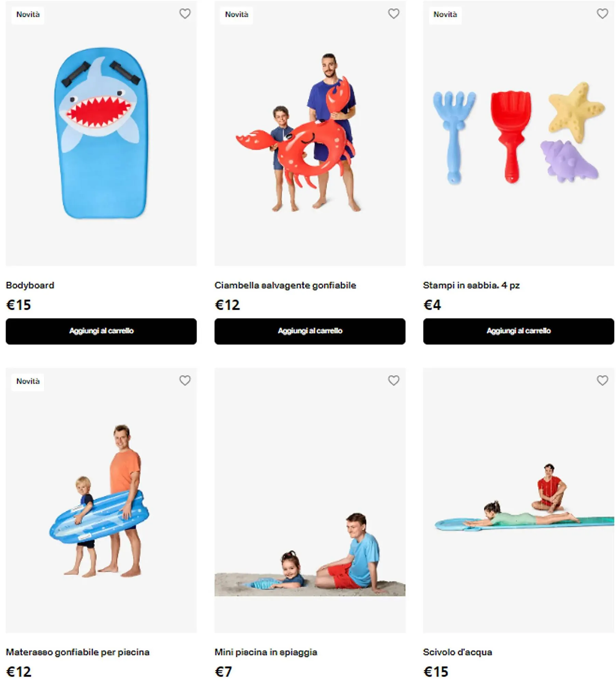Screen dimensions: 616x683
Task: Follow Materasso gonfiabile per piscina link
Action: (78, 652)
